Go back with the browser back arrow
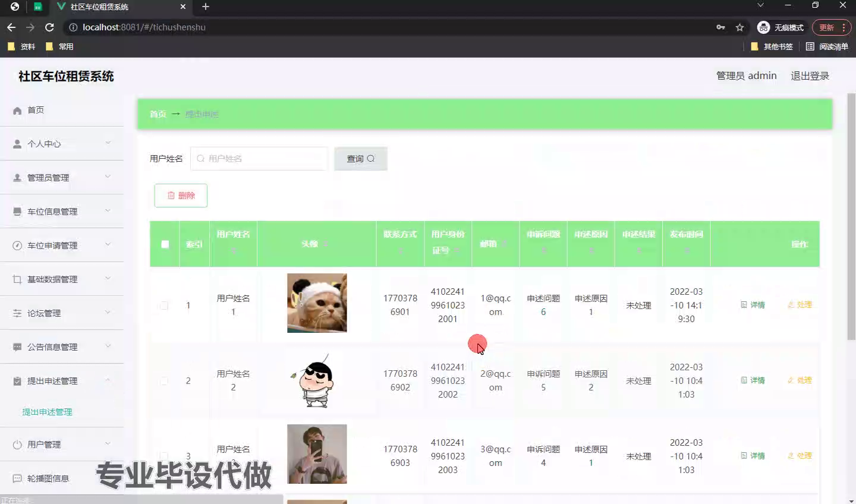Image resolution: width=856 pixels, height=504 pixels. click(x=11, y=27)
